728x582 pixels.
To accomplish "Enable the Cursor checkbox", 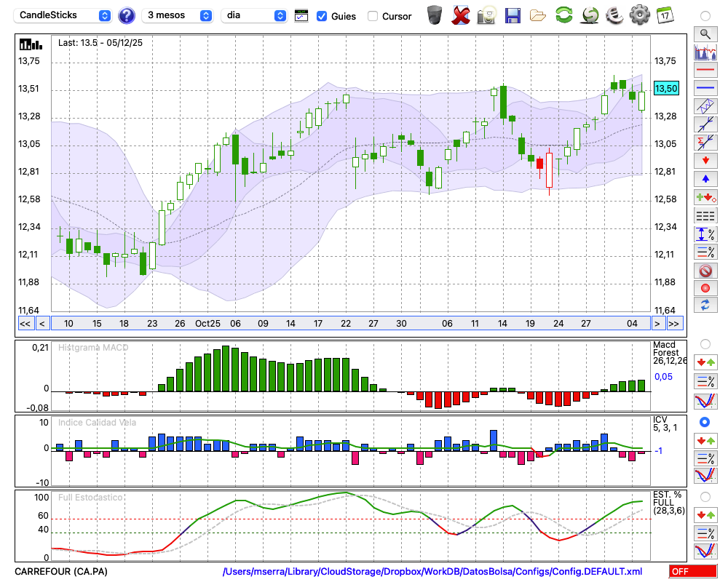I will [373, 16].
